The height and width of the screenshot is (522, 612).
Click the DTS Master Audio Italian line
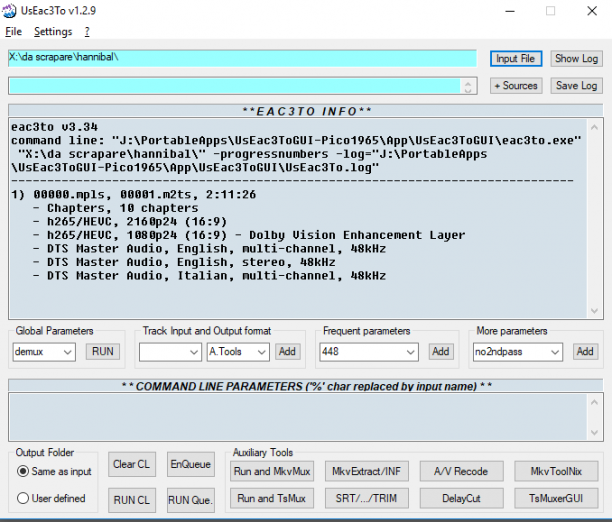[210, 276]
